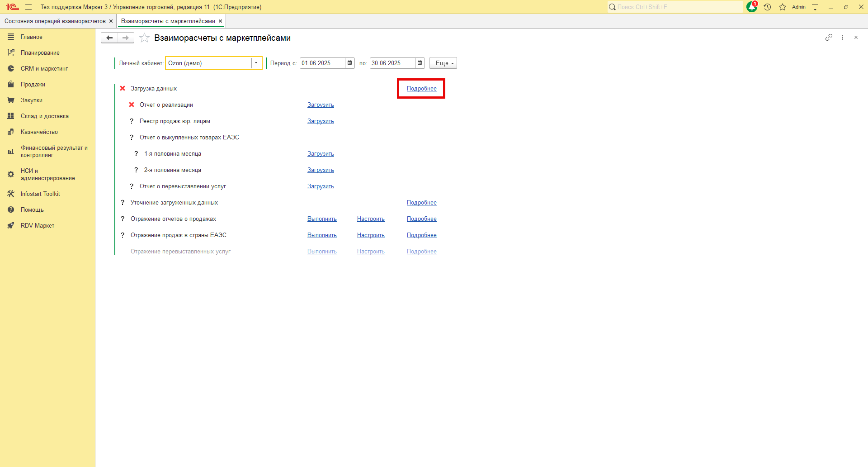
Task: Open the Казначейство section
Action: (x=39, y=132)
